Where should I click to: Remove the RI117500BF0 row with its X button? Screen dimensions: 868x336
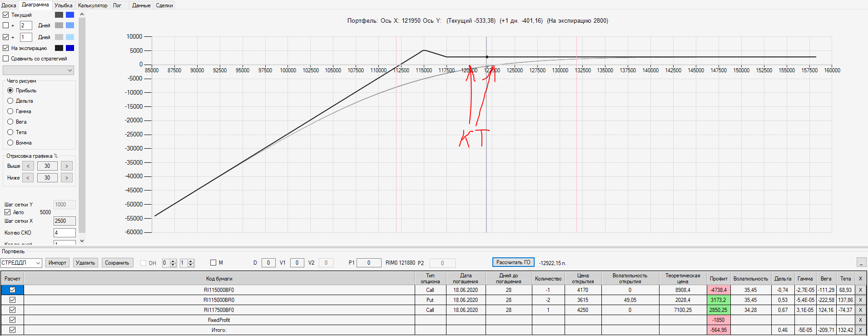point(860,310)
